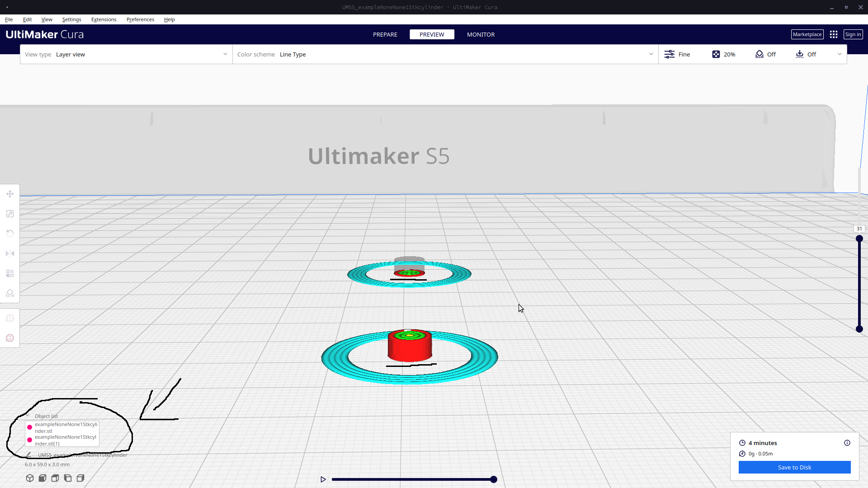Select the Mirror tool
This screenshot has height=488, width=868.
[10, 253]
